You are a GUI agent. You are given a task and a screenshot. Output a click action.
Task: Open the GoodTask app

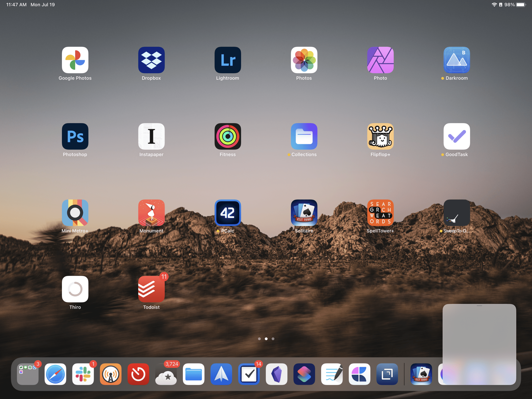(x=457, y=136)
